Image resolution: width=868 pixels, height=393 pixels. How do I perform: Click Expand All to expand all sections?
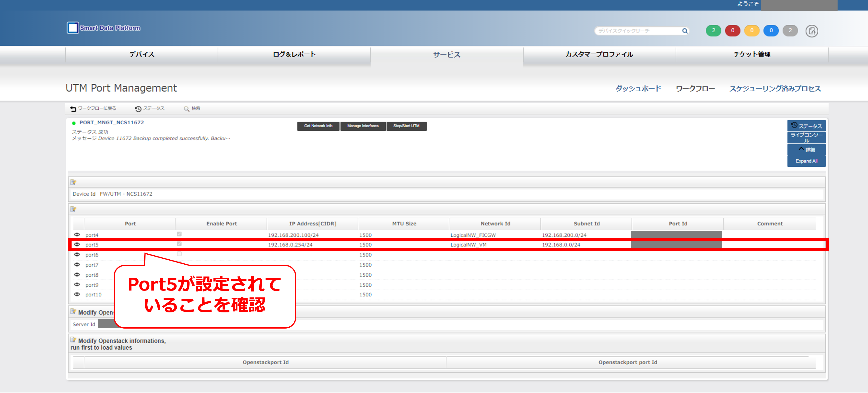pos(806,161)
